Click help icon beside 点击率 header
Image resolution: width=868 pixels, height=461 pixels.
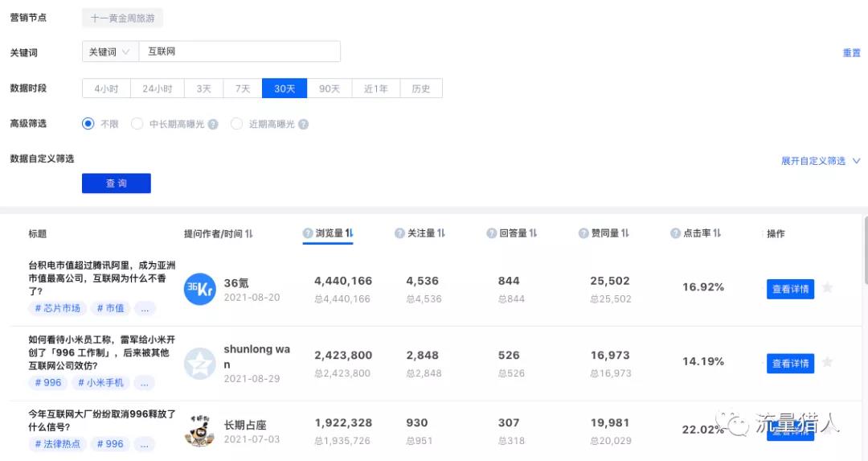(676, 233)
